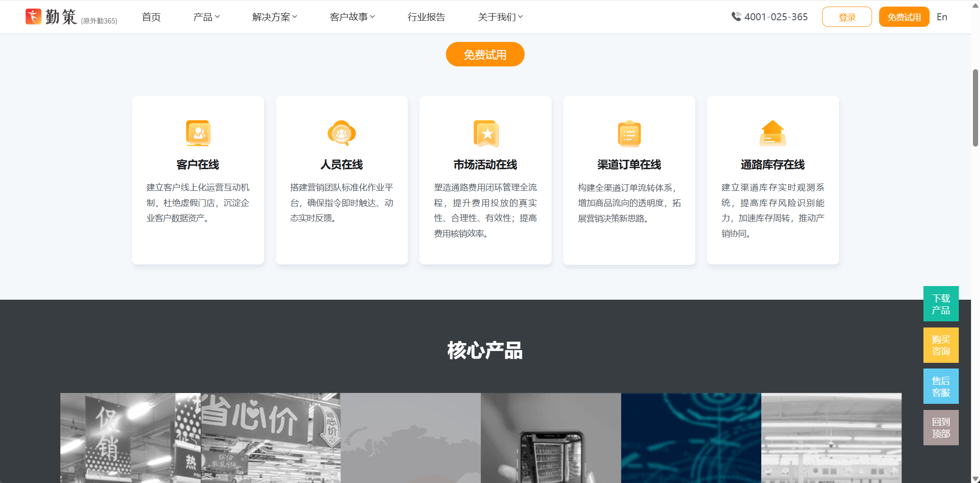
Task: Expand the 关于我们 menu
Action: click(x=499, y=16)
